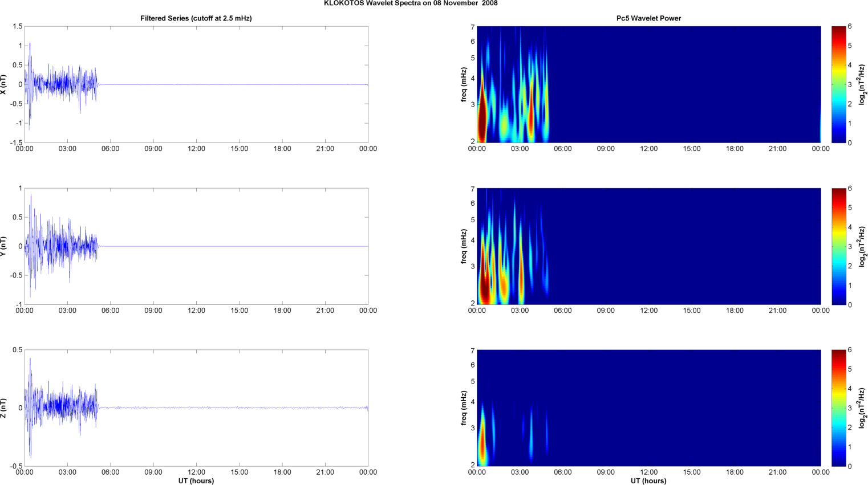Viewport: 868px width, 485px height.
Task: Click the 1.5 tick on X series axis
Action: coord(18,27)
